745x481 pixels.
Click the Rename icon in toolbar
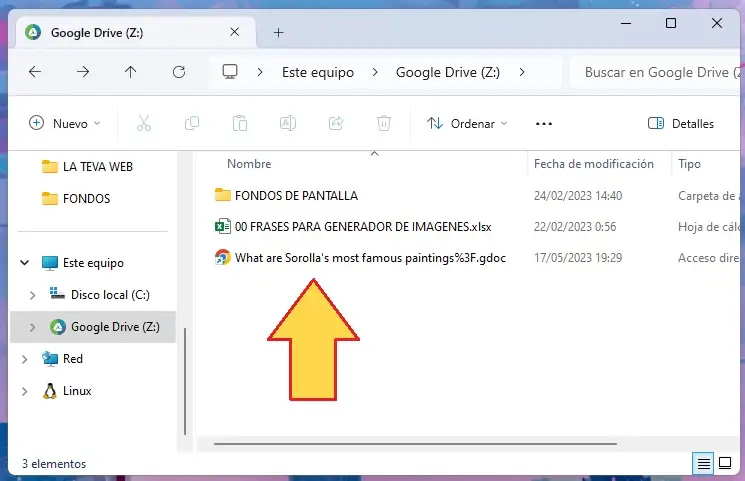[x=288, y=124]
